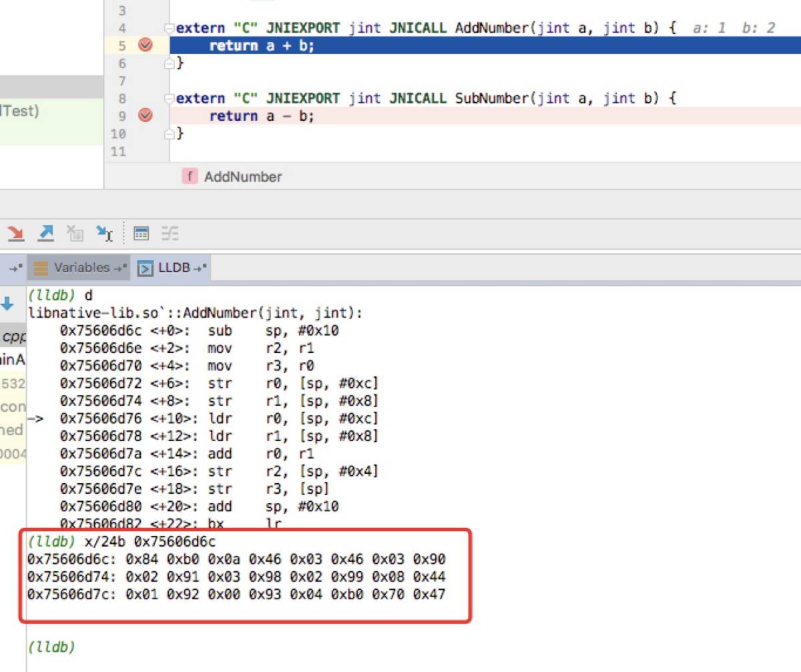This screenshot has height=672, width=801.
Task: Click line number 10 in the gutter
Action: [117, 133]
